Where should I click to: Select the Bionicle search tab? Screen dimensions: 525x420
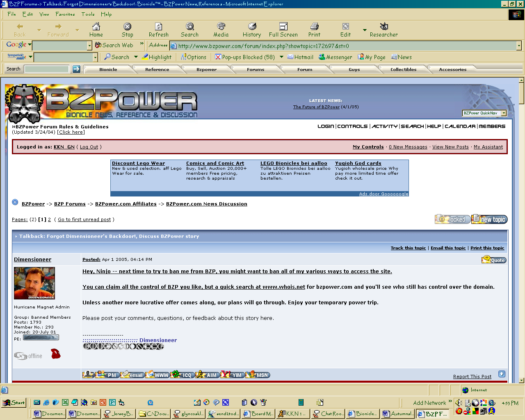pyautogui.click(x=108, y=69)
